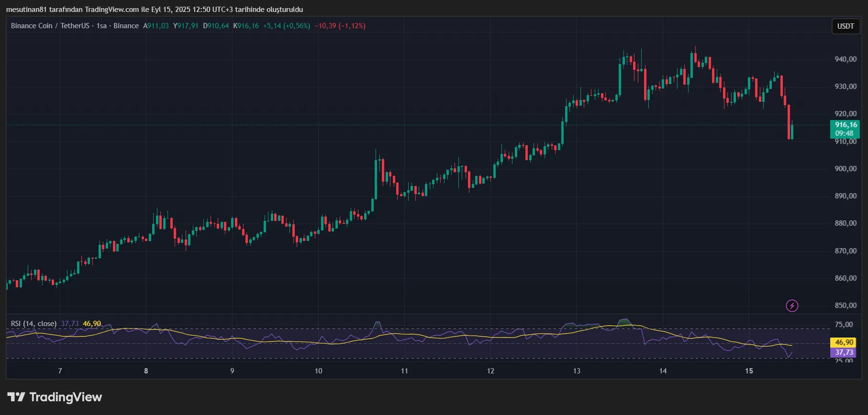Click the 940,00 price axis label
Screen dimensions: 868x415
coord(846,59)
